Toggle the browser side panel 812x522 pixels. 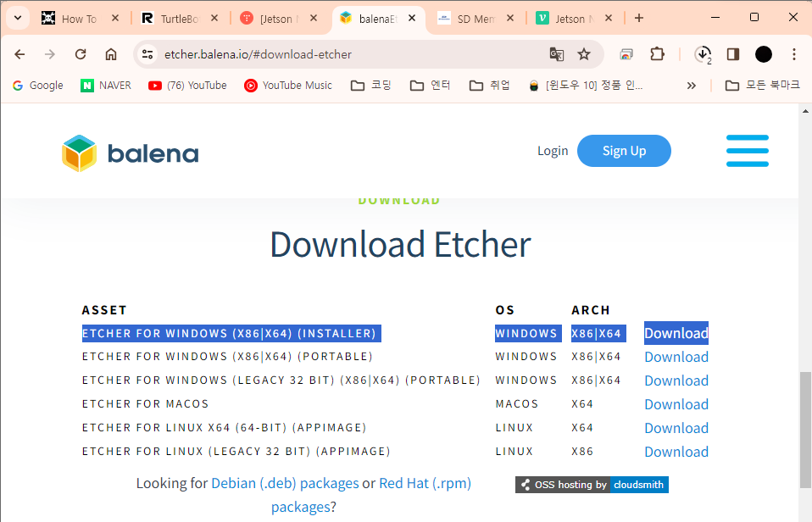point(733,54)
